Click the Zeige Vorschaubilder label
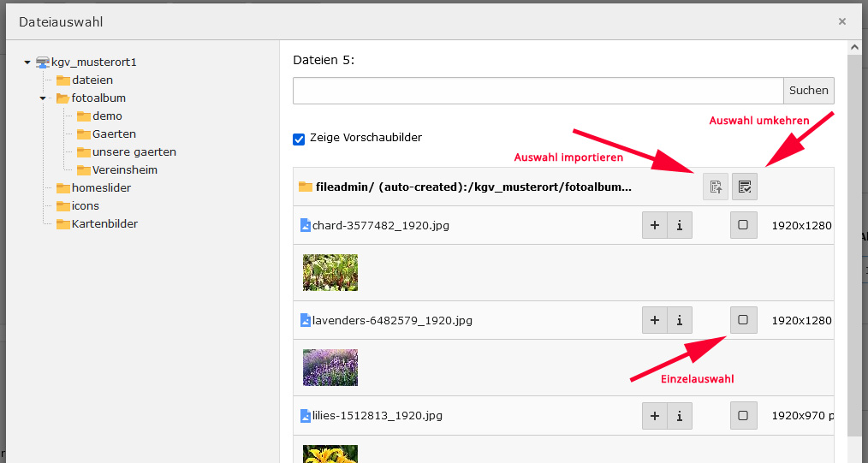Viewport: 868px width, 463px height. (x=366, y=137)
